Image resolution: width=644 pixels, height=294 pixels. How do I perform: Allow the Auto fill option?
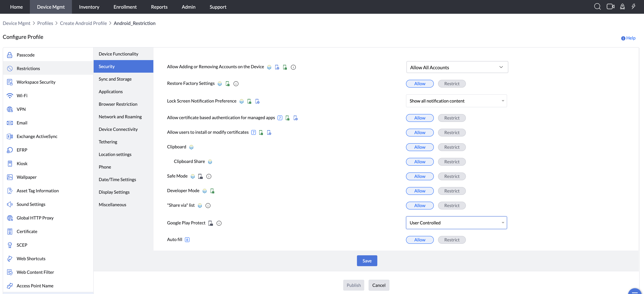tap(420, 240)
